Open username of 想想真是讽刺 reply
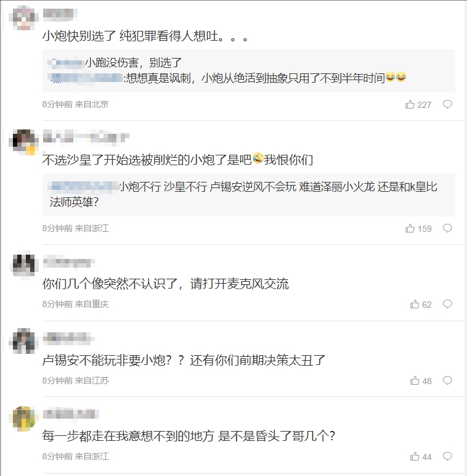467x476 pixels. click(x=87, y=78)
